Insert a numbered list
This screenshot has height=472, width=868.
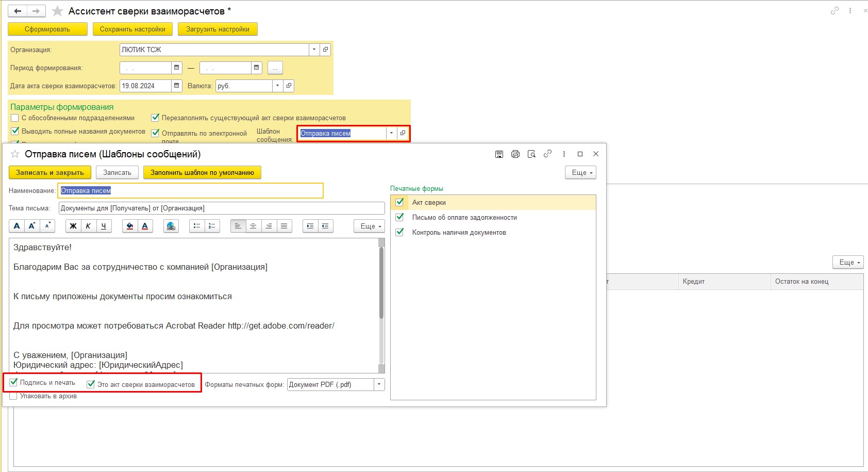pyautogui.click(x=212, y=226)
